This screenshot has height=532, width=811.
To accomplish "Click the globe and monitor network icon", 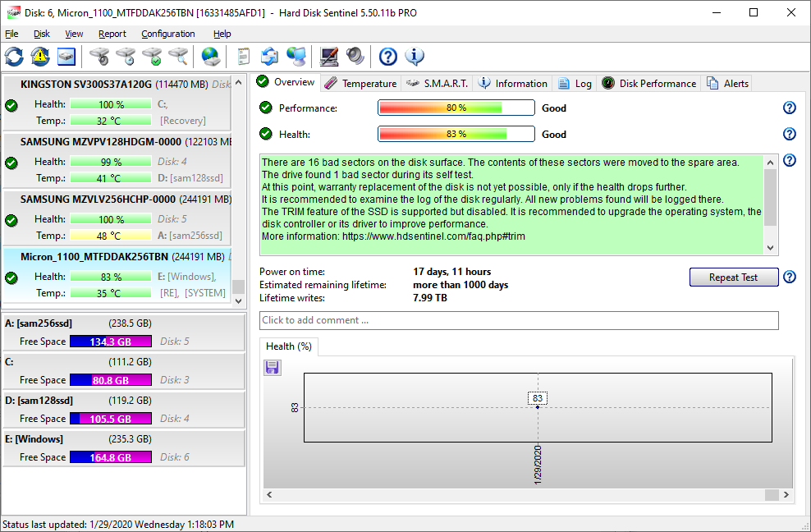I will coord(296,57).
